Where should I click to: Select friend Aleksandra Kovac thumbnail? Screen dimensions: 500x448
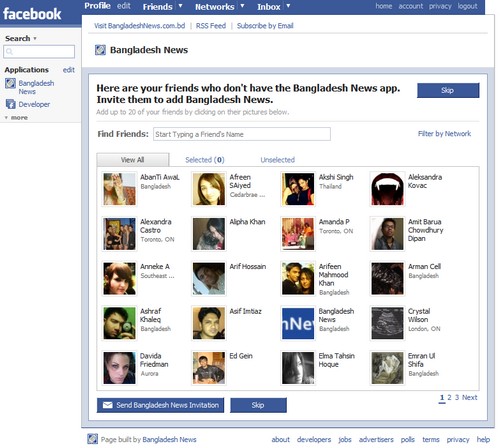(x=387, y=189)
